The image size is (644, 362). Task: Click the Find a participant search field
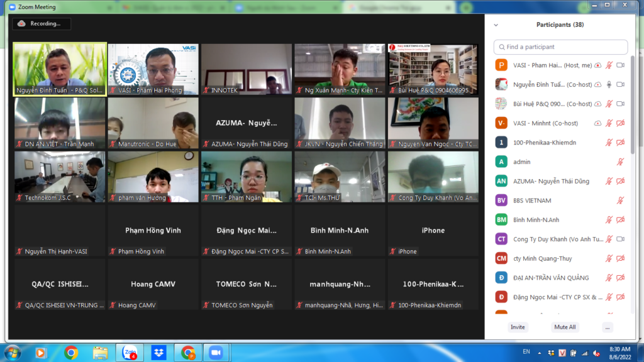pos(560,47)
